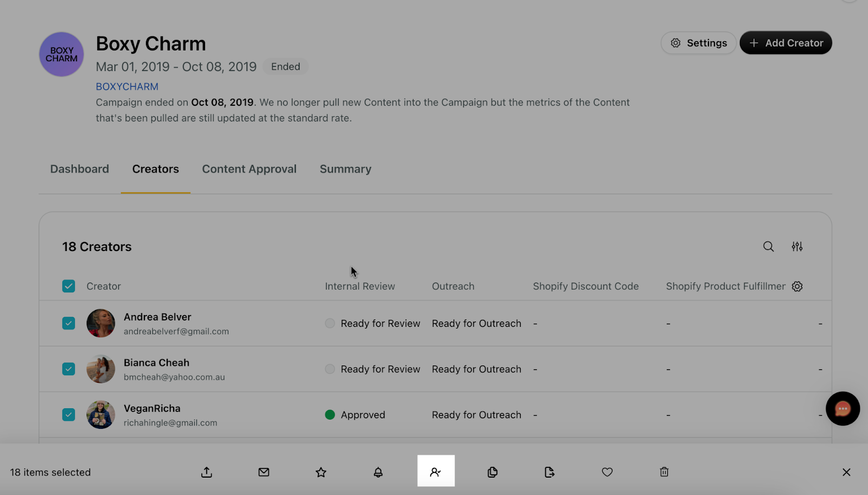This screenshot has width=868, height=495.
Task: Open the chat support bubble
Action: tap(843, 409)
